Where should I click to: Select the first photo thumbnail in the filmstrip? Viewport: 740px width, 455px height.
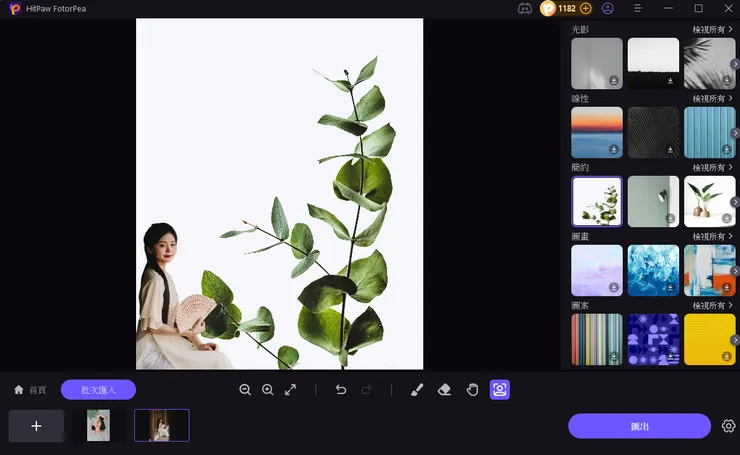(98, 426)
